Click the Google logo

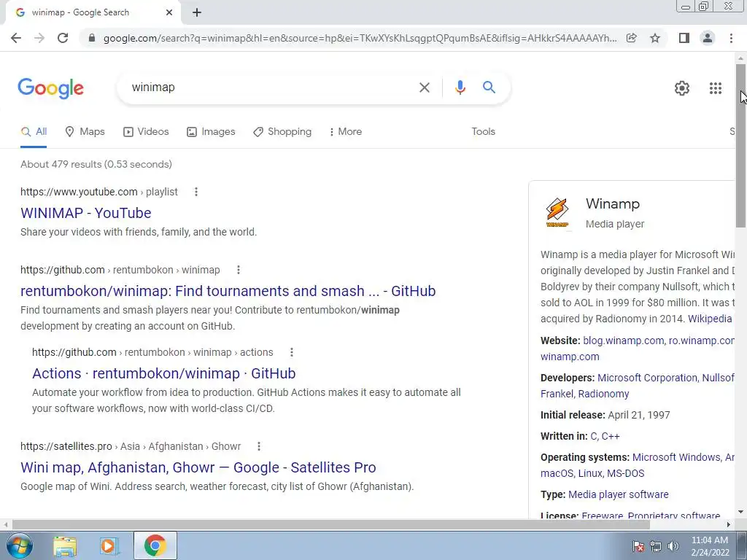click(x=51, y=88)
